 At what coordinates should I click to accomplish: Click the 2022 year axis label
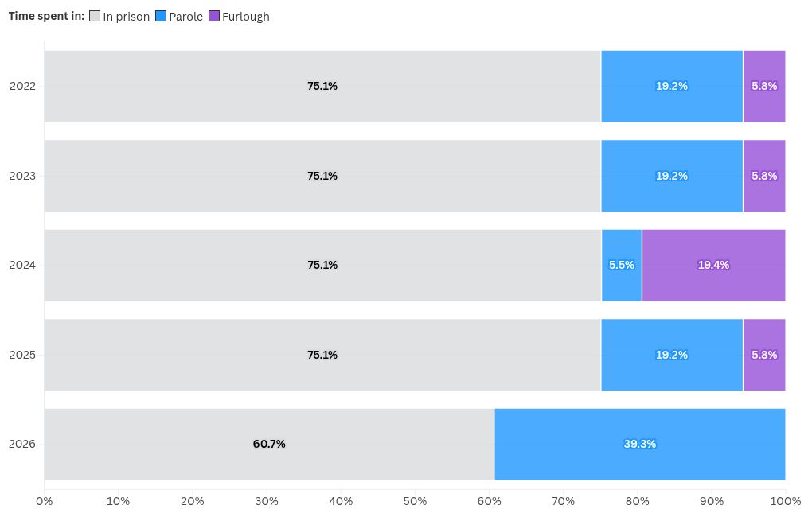tap(22, 86)
